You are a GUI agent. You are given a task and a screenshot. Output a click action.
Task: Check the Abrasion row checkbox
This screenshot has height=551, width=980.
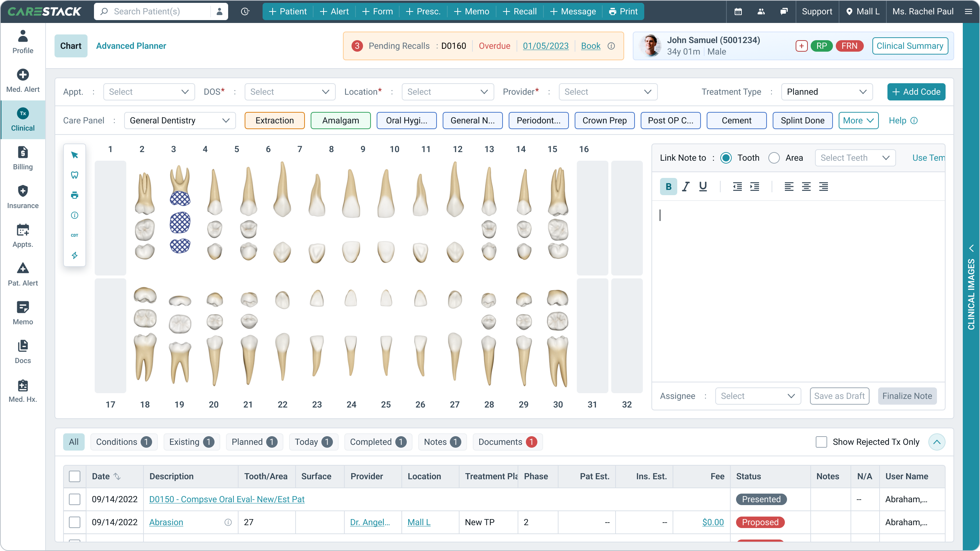click(x=75, y=522)
